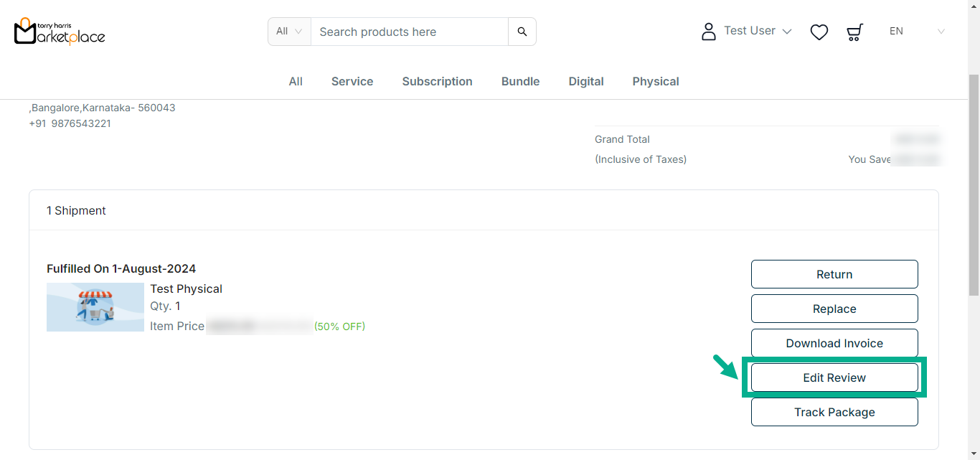Click the Torry Harris Marketplace logo
Viewport: 980px width, 460px height.
point(60,32)
